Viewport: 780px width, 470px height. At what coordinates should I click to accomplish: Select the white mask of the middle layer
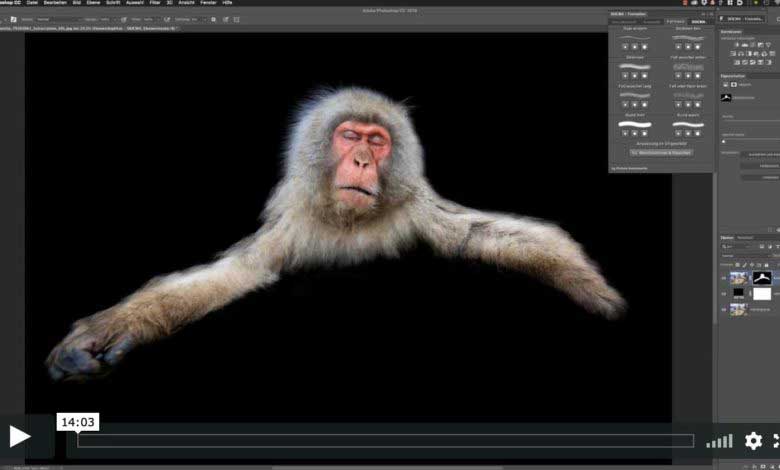762,294
